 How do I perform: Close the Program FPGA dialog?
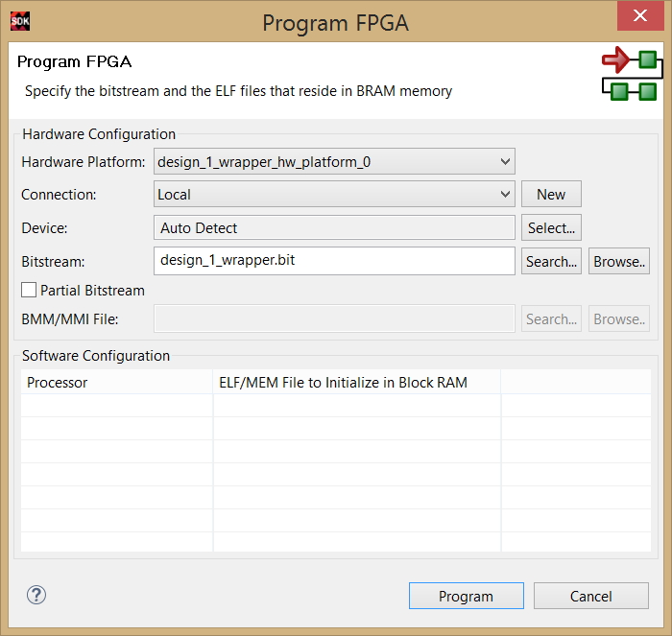coord(638,21)
